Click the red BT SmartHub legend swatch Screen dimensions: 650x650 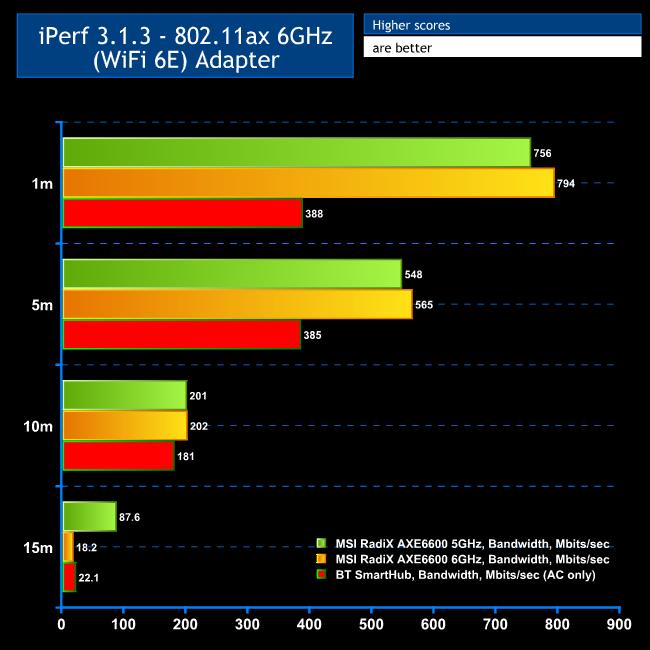[x=321, y=574]
